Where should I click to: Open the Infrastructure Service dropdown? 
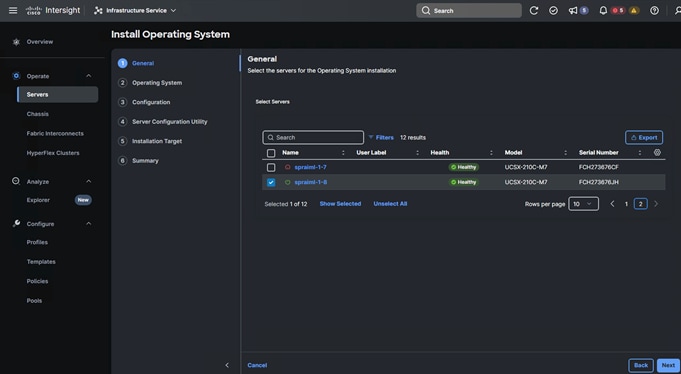(135, 10)
